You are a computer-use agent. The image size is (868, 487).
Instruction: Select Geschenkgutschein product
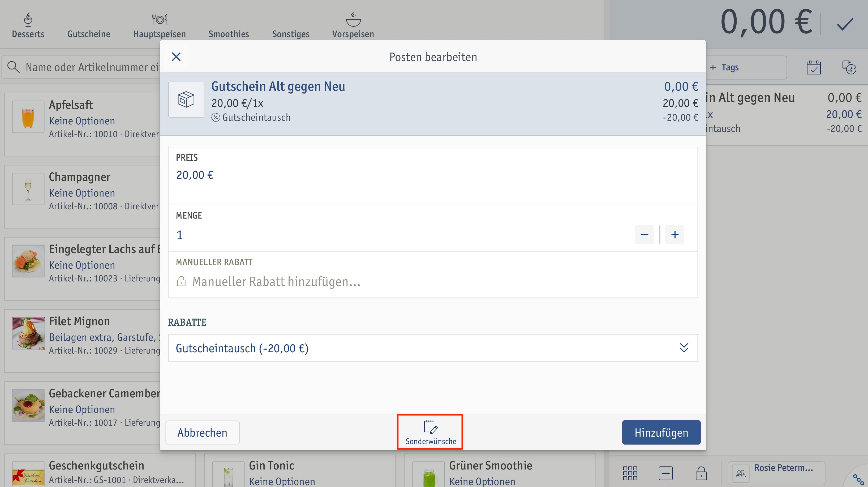[x=100, y=470]
